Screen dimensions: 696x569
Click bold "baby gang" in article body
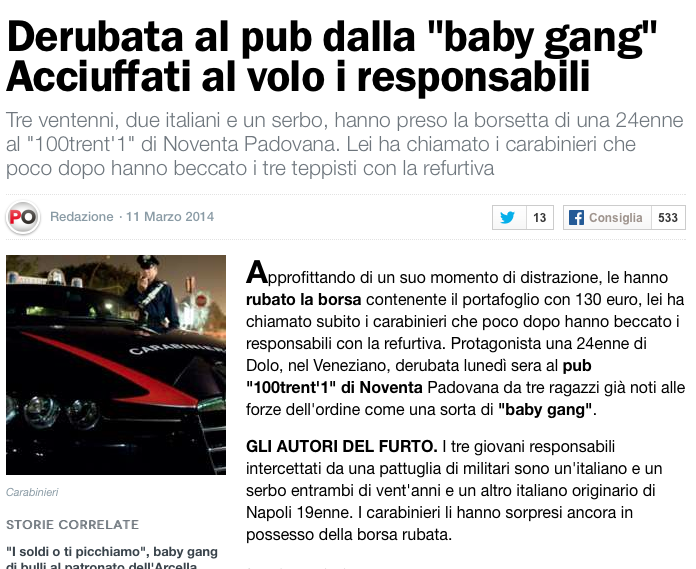coord(545,409)
